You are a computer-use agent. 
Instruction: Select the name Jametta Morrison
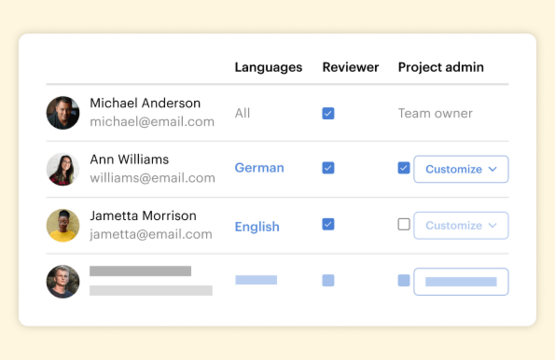(143, 216)
